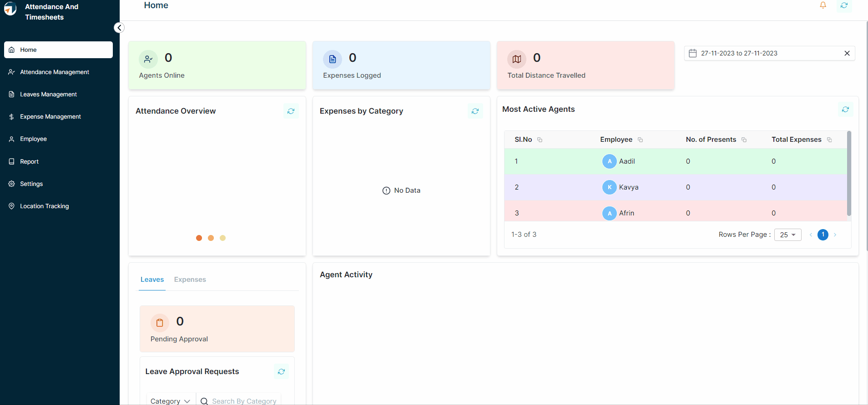
Task: Switch to the Leaves tab
Action: (x=152, y=280)
